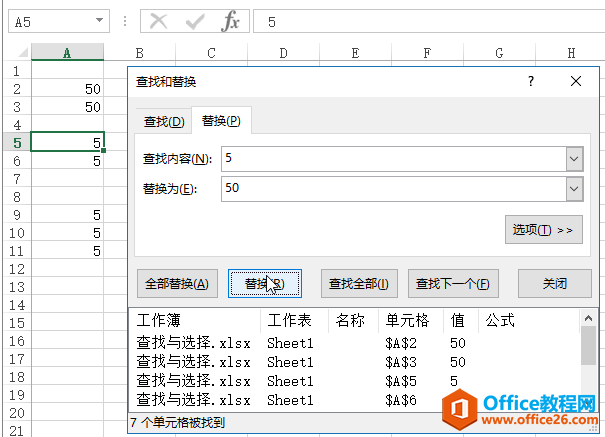Click inside the 替换为 text field
Viewport: 605px width, 437px height.
[x=390, y=188]
